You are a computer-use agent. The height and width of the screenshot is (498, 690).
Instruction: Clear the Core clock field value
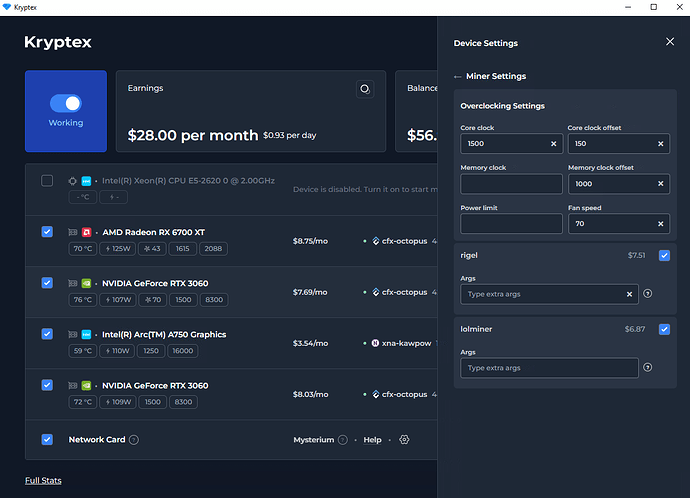click(x=554, y=144)
